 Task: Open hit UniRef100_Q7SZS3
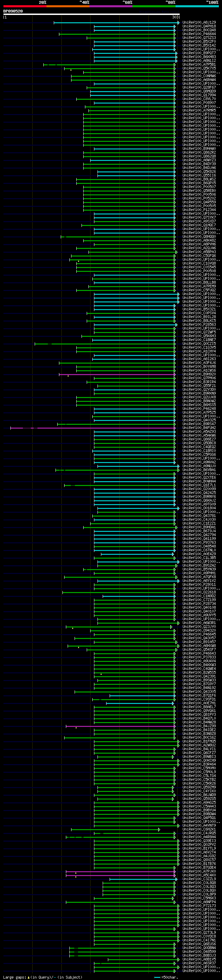(x=199, y=38)
